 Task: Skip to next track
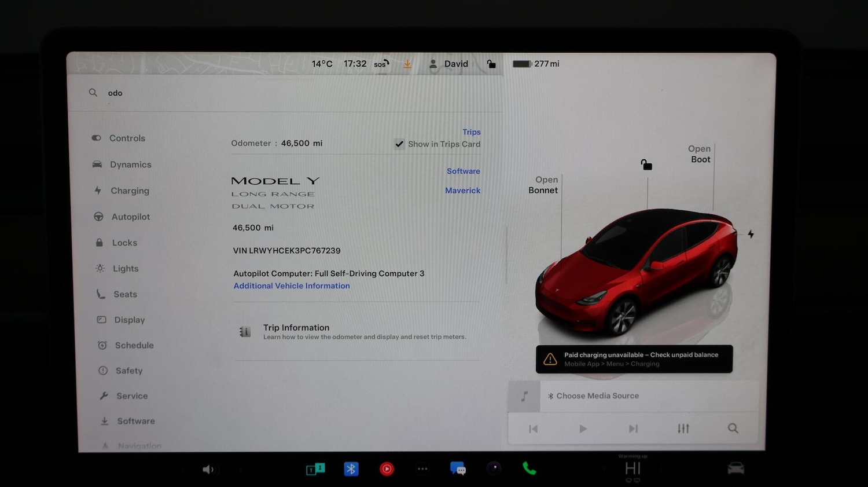(x=633, y=429)
